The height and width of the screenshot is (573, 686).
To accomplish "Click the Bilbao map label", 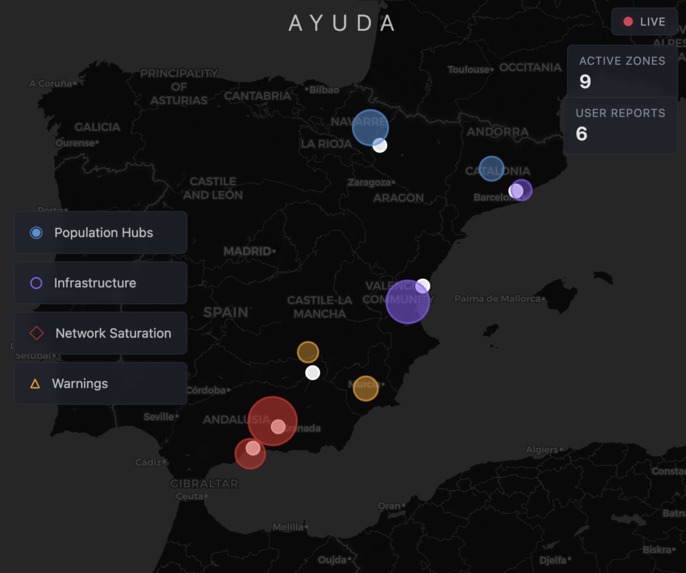I will 322,90.
